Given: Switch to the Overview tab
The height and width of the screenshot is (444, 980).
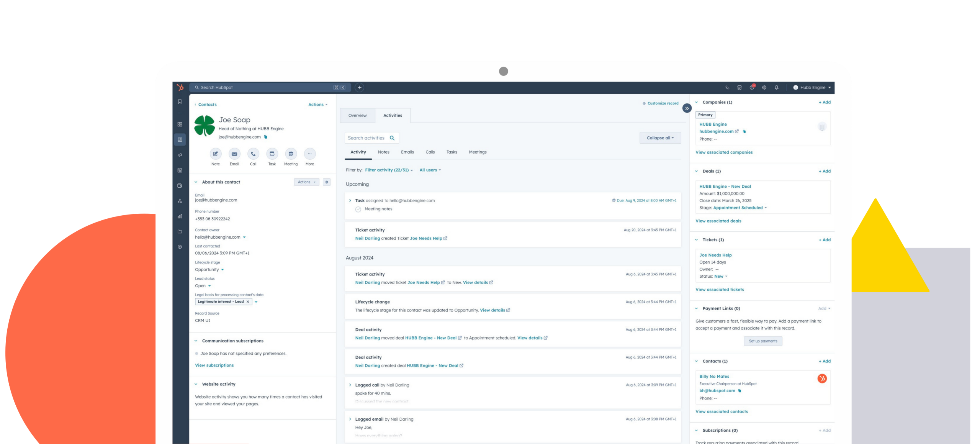Looking at the screenshot, I should tap(357, 115).
